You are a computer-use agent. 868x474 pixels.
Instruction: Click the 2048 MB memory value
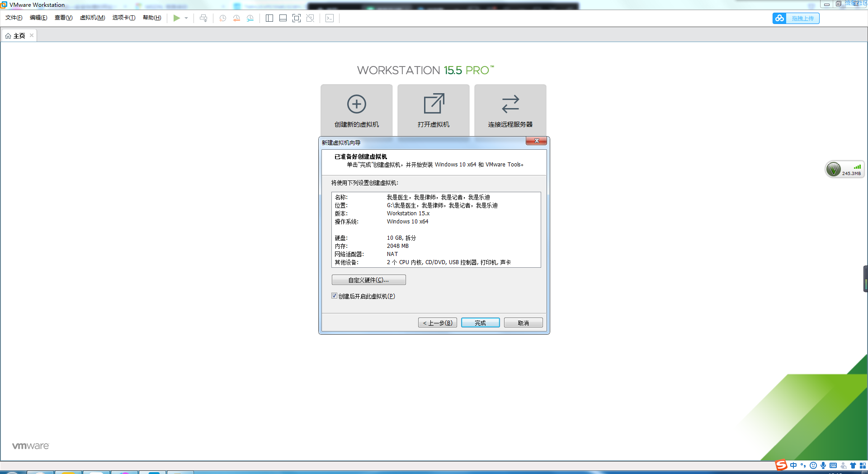click(x=398, y=246)
